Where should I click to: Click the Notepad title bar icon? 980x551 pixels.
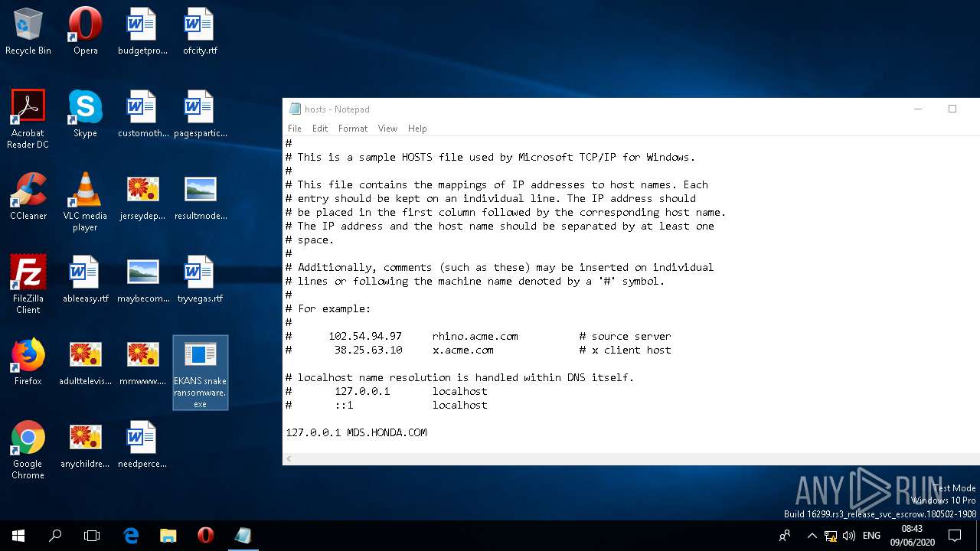(x=295, y=109)
